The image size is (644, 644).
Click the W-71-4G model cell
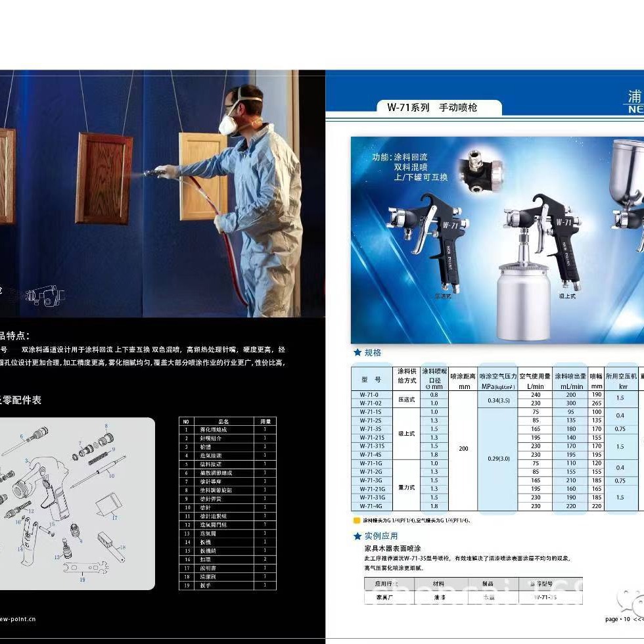pos(372,507)
